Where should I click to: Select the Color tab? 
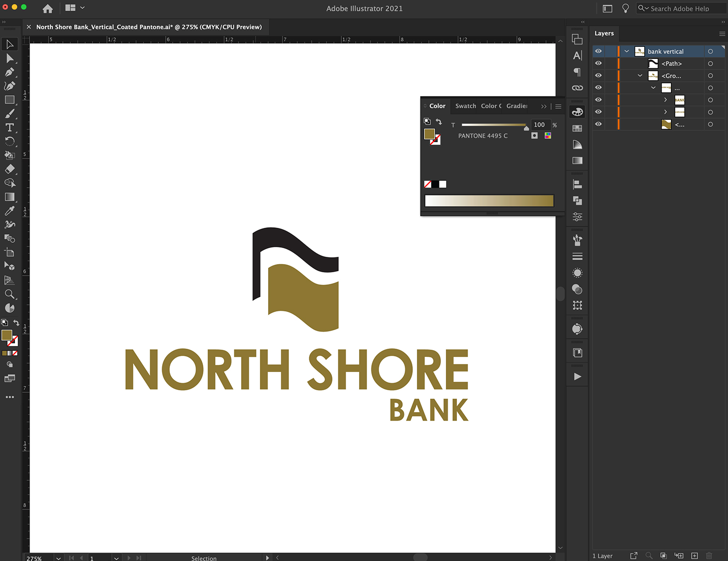437,106
